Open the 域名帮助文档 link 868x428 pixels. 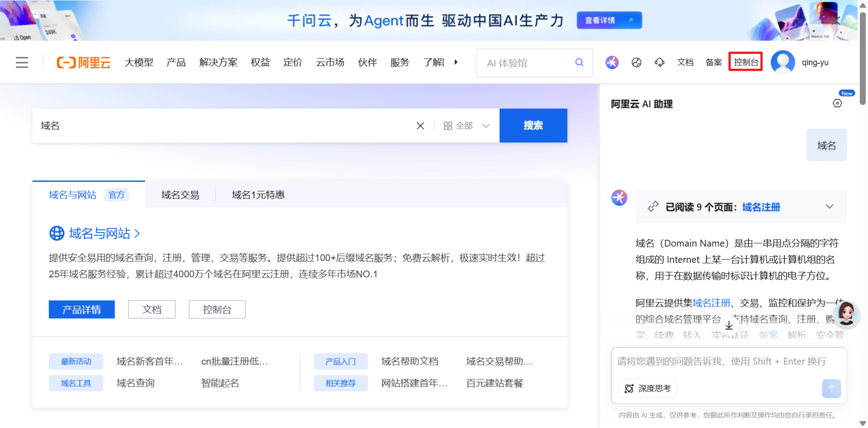point(410,361)
